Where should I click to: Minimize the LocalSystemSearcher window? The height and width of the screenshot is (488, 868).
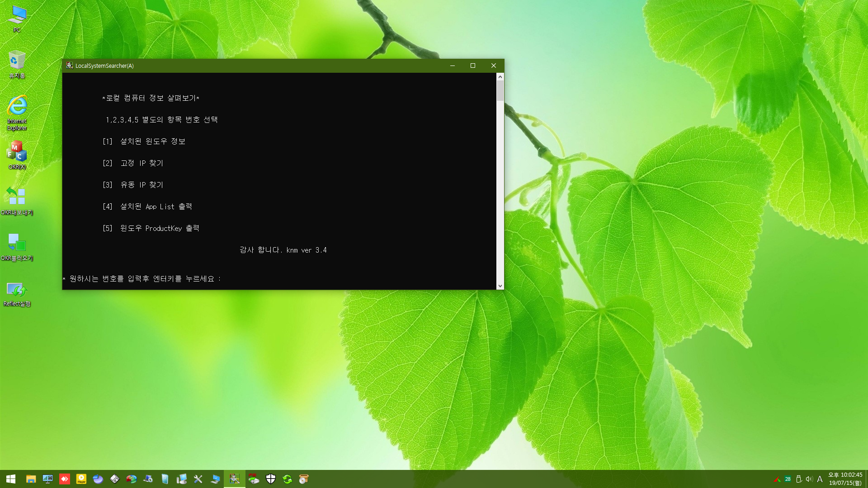[452, 66]
